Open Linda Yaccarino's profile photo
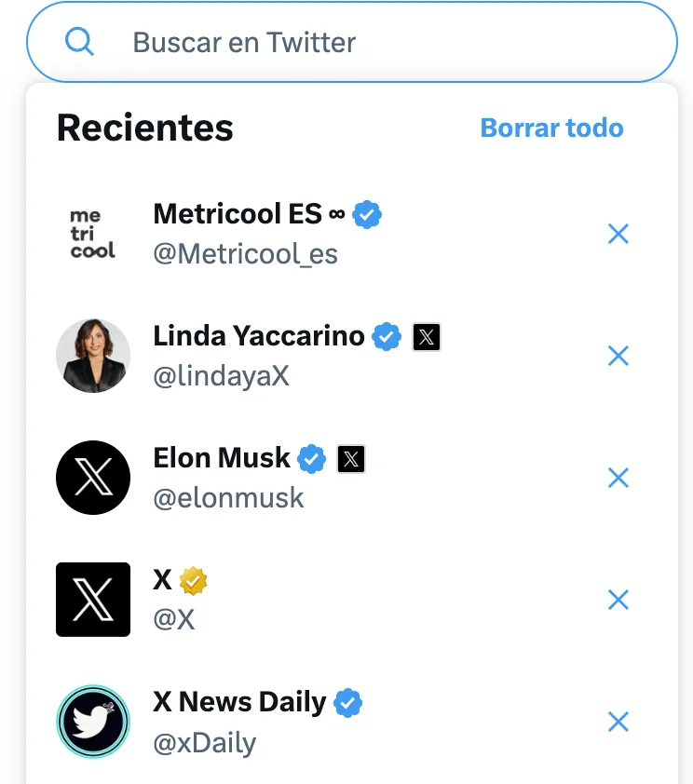 pos(93,356)
